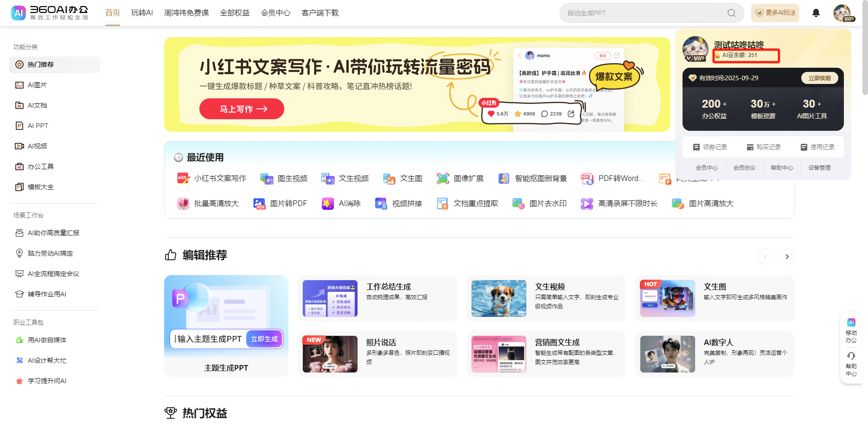
Task: Open 文生视频 recent tool icon
Action: tap(328, 178)
